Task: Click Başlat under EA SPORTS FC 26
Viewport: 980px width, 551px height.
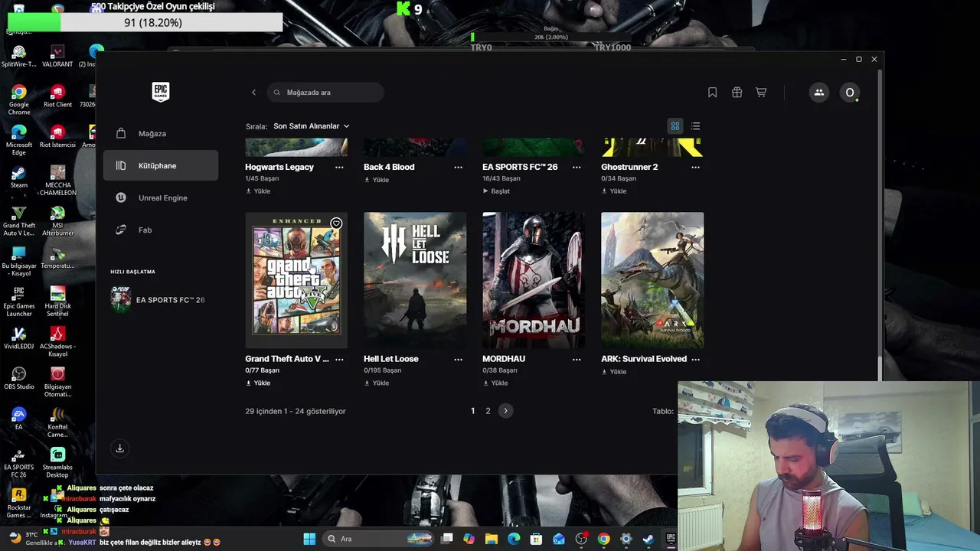Action: [x=496, y=191]
